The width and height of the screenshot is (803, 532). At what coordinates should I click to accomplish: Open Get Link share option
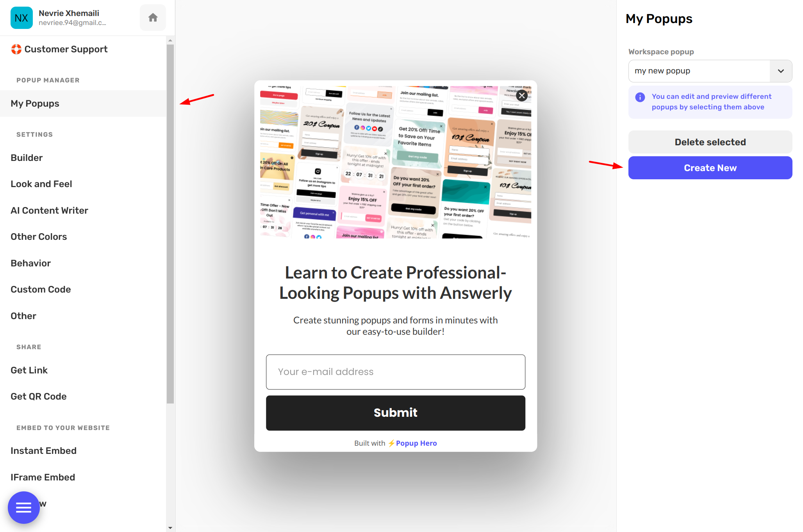point(29,370)
